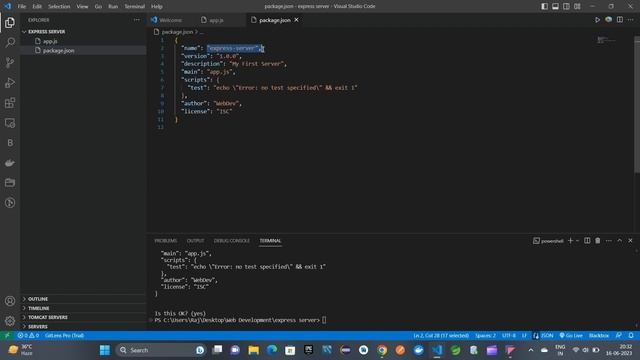Open the File menu
Image resolution: width=640 pixels, height=360 pixels.
pyautogui.click(x=22, y=7)
